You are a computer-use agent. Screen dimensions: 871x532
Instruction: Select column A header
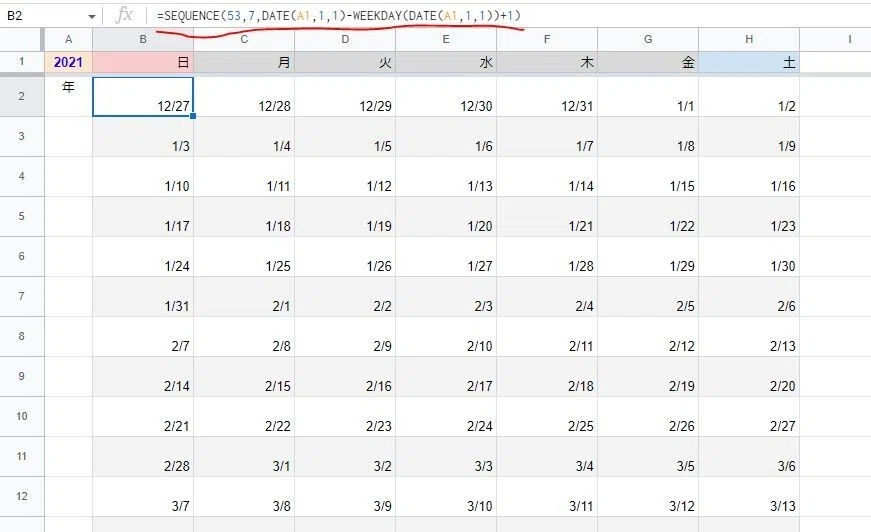pos(68,39)
